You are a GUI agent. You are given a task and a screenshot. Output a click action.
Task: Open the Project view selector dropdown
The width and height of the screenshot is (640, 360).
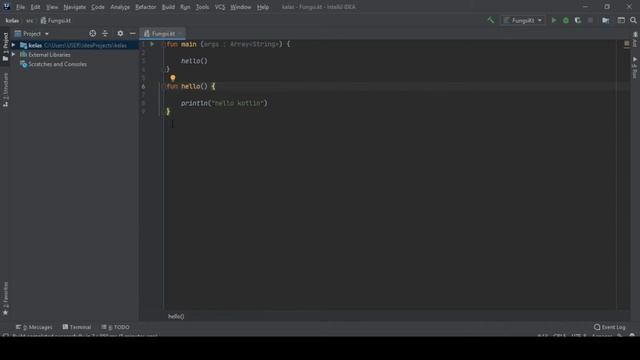(32, 33)
